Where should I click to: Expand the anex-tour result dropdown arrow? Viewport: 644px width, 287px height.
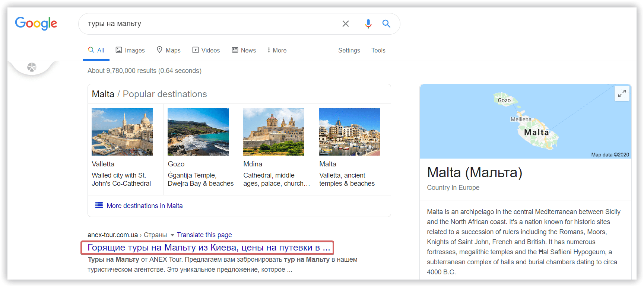pos(172,235)
